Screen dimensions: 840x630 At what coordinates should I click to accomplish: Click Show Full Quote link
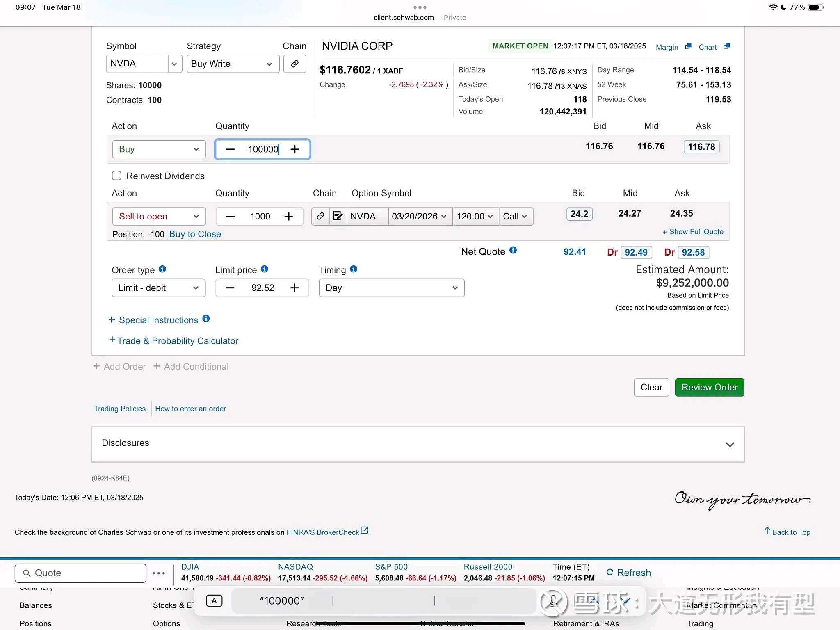tap(693, 232)
